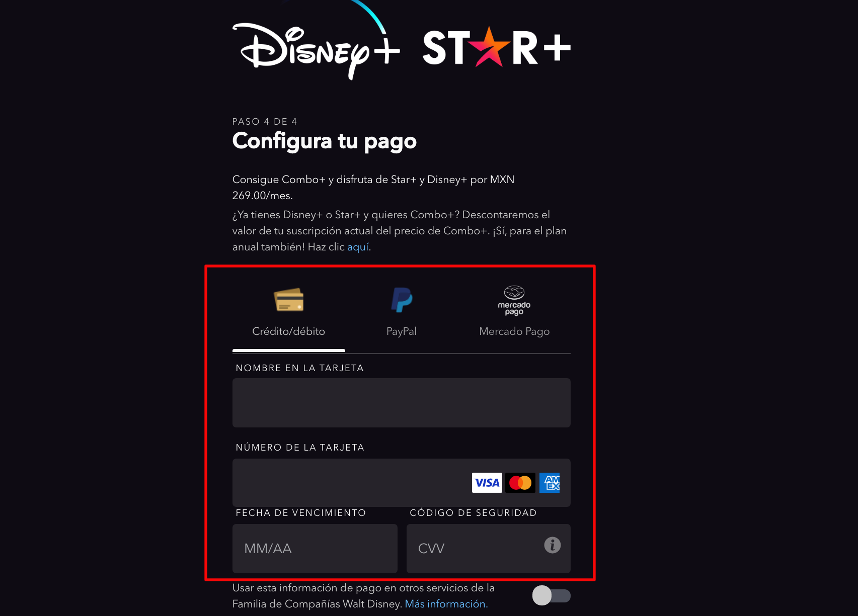The image size is (858, 616).
Task: Click the Disney+ logo
Action: point(316,45)
